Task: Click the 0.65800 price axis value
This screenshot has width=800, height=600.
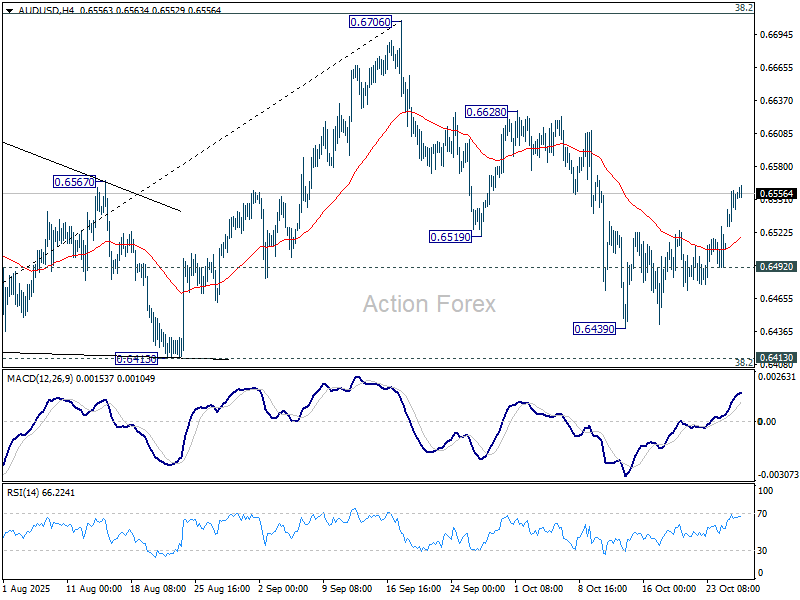Action: (777, 167)
